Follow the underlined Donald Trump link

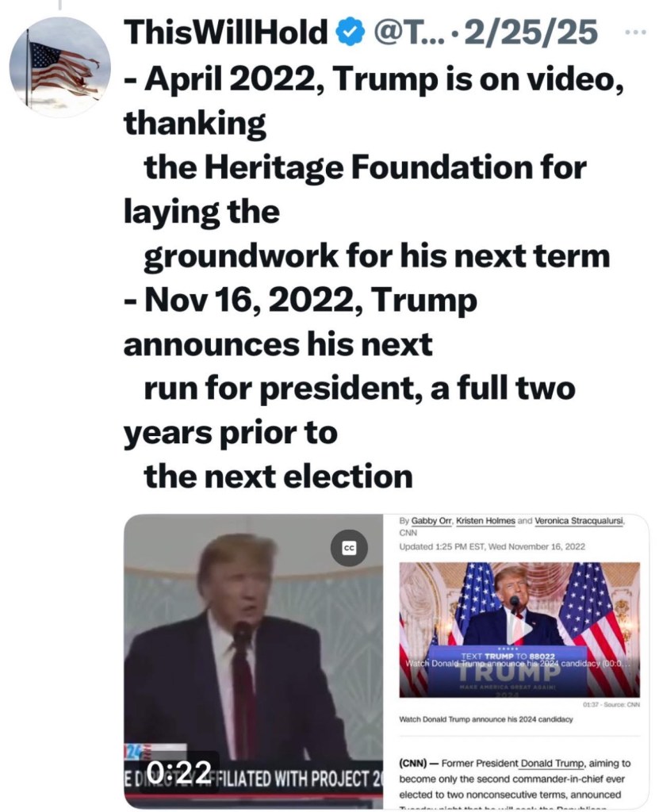[553, 763]
